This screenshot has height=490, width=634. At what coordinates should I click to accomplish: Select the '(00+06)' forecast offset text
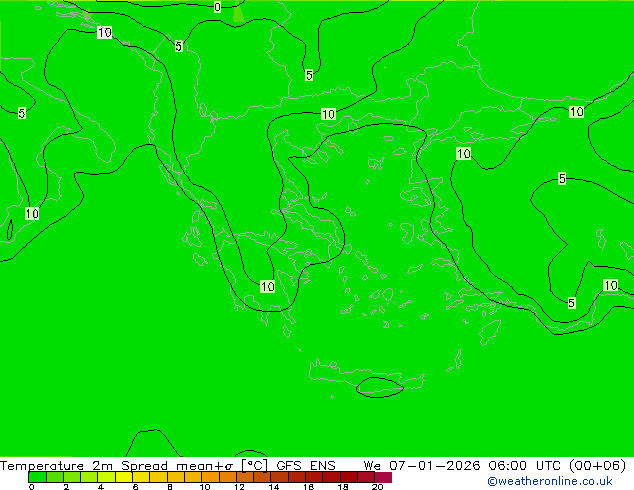(598, 466)
